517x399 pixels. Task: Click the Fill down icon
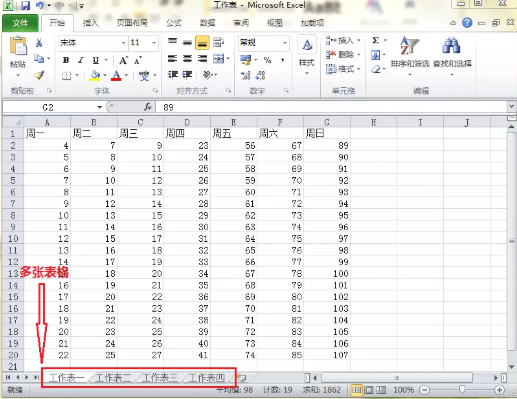(x=375, y=55)
